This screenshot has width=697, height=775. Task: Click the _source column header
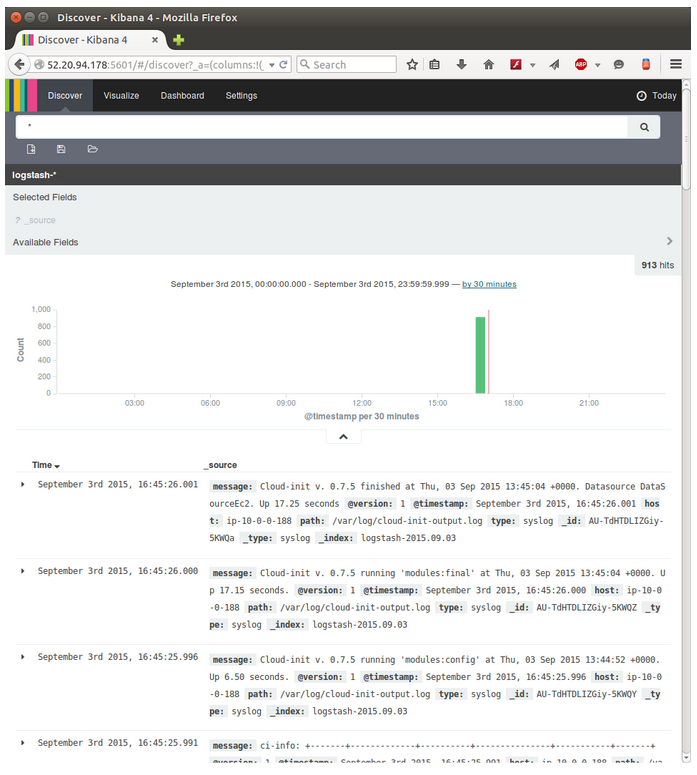click(x=220, y=465)
